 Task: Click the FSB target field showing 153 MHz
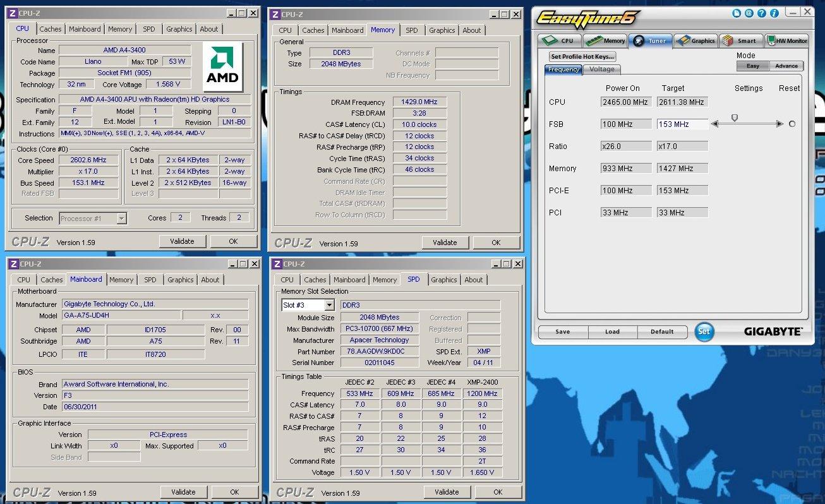pos(682,124)
